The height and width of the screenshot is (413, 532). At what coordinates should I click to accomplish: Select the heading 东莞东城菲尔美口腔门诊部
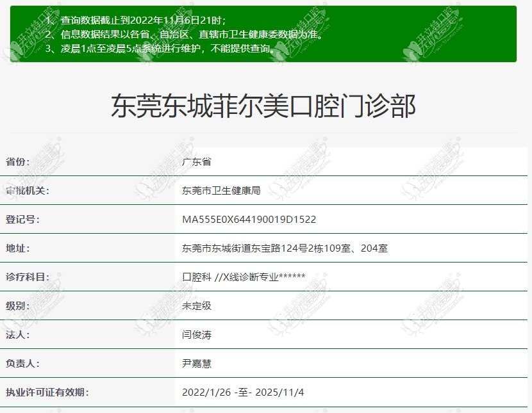coord(263,106)
